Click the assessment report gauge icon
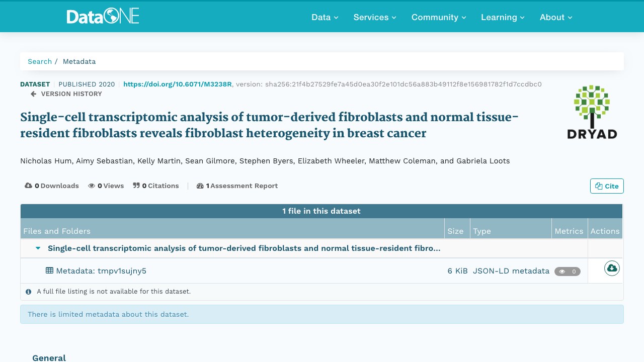The height and width of the screenshot is (362, 644). coord(200,186)
